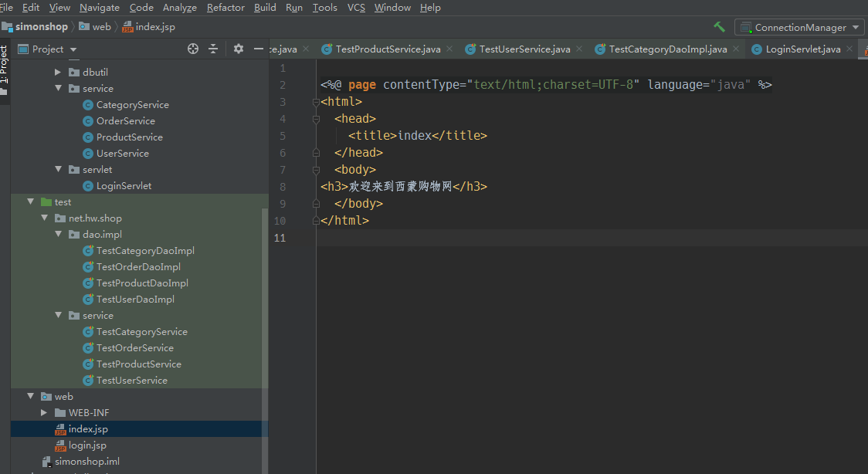Screen dimensions: 868x474
Task: Open the Navigate menu
Action: 100,7
